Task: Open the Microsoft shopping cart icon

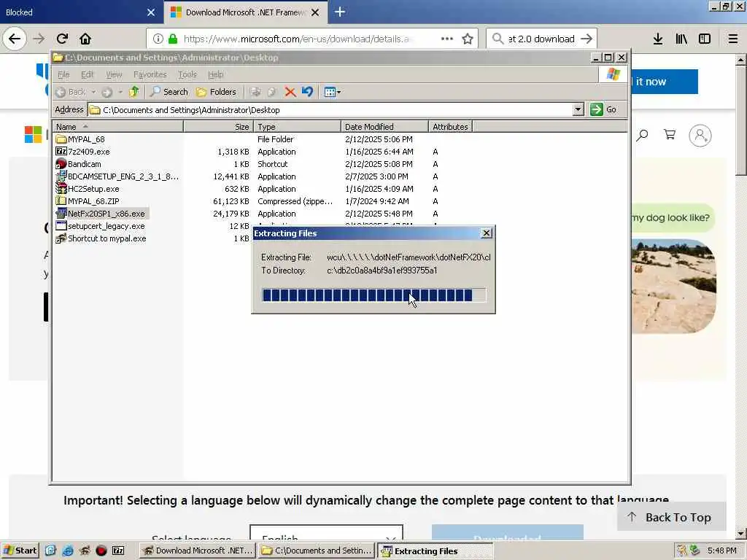Action: [x=670, y=135]
